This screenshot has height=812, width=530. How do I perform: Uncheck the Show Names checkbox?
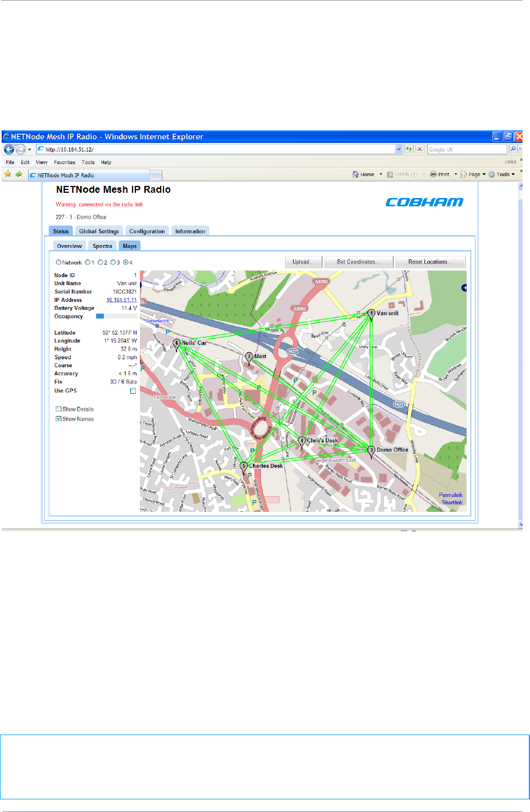coord(59,419)
